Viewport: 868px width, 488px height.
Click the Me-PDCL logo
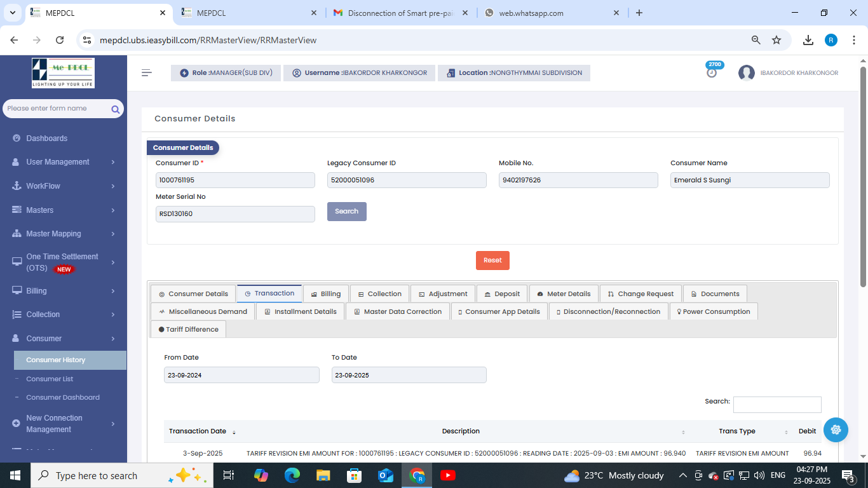pyautogui.click(x=63, y=73)
